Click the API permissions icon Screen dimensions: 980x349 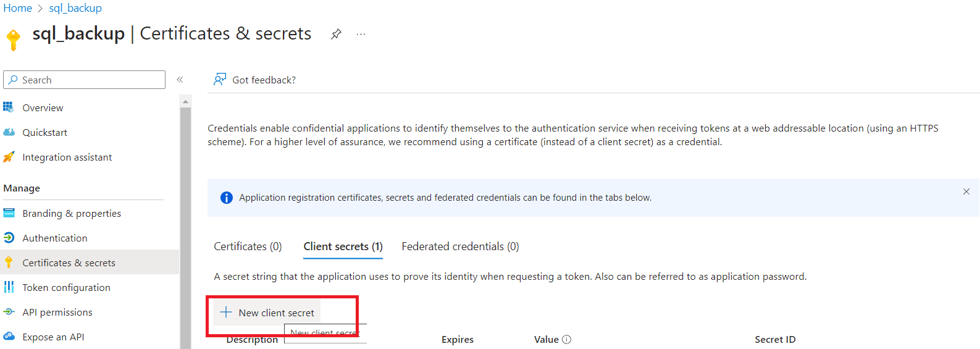pyautogui.click(x=9, y=312)
